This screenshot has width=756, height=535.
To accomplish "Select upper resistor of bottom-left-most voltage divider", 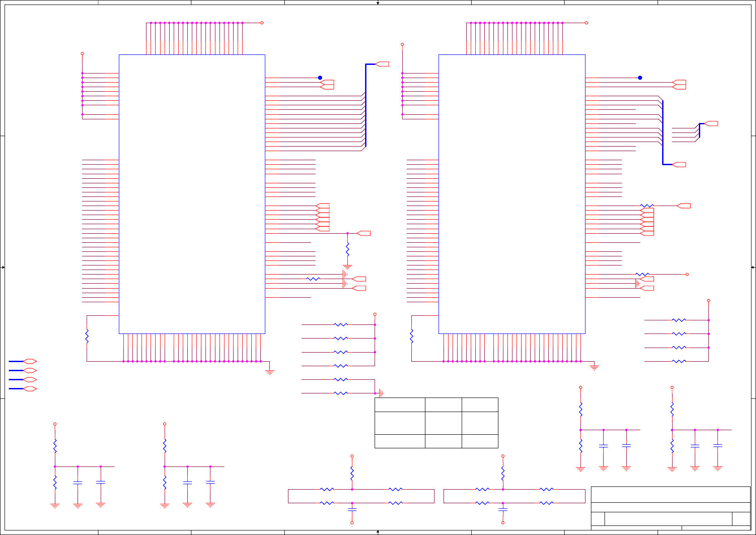I will coord(55,446).
